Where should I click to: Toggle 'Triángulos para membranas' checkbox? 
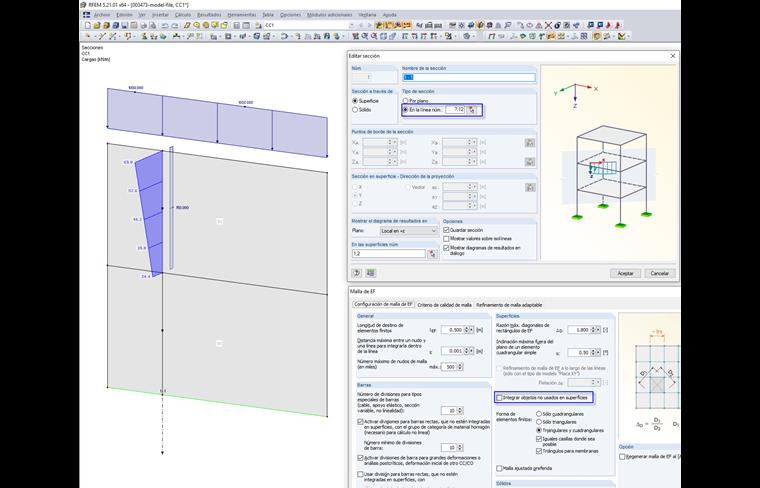pyautogui.click(x=539, y=451)
